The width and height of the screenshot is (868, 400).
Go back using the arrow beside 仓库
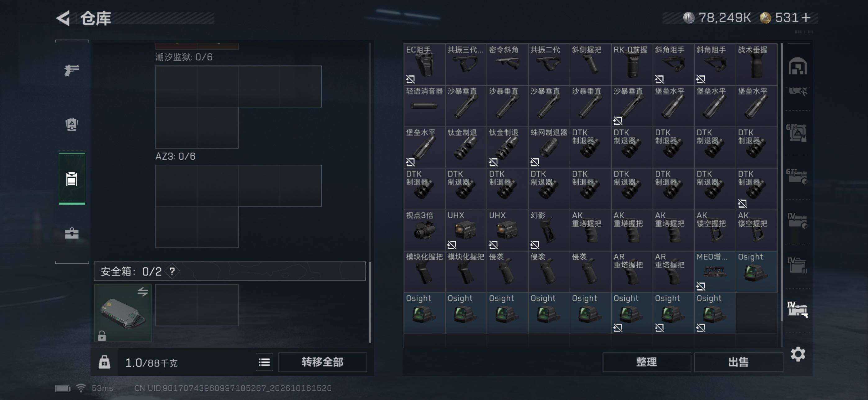coord(63,18)
